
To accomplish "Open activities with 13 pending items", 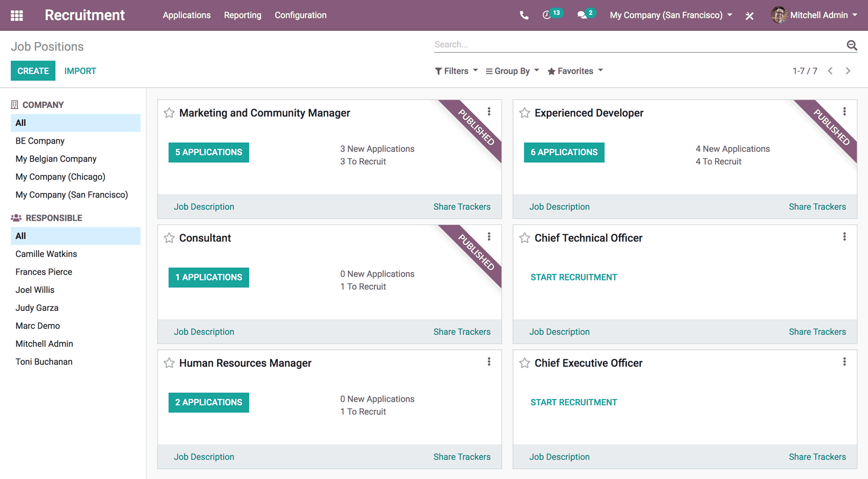I will click(549, 15).
